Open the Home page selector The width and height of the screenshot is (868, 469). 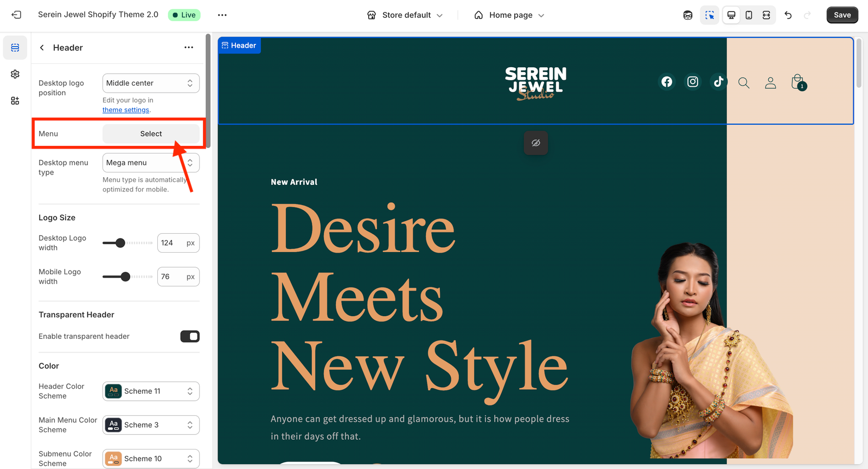point(509,15)
